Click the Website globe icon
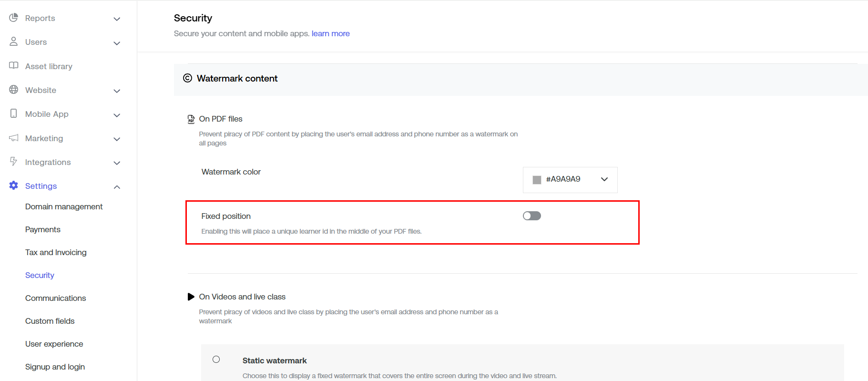 point(13,90)
